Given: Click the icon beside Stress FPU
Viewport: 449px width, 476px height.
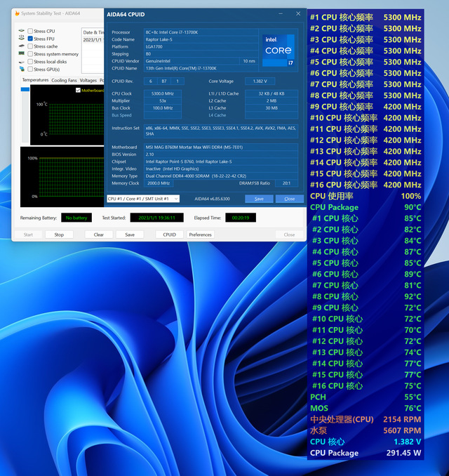Looking at the screenshot, I should pos(21,39).
